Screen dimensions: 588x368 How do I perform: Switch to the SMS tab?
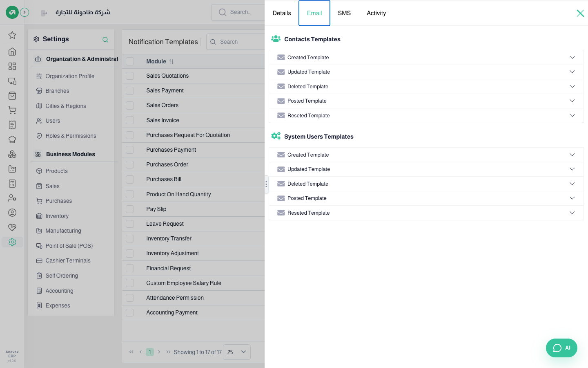[x=344, y=13]
